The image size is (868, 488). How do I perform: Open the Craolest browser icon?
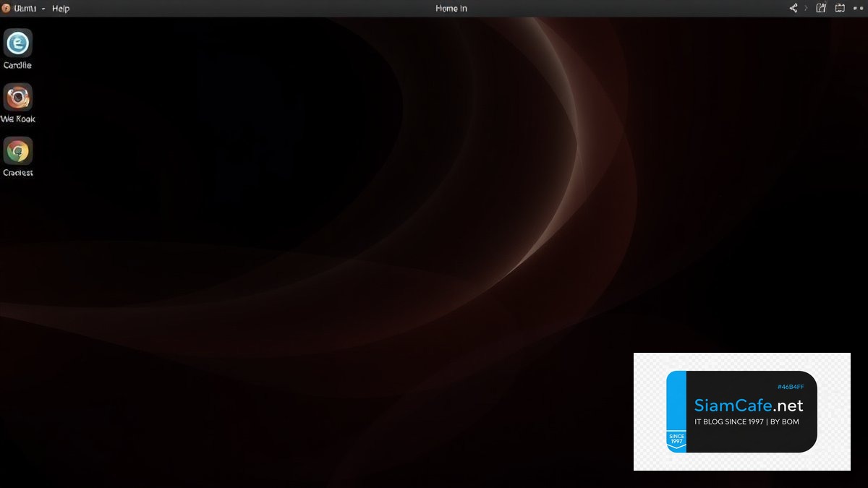(17, 152)
